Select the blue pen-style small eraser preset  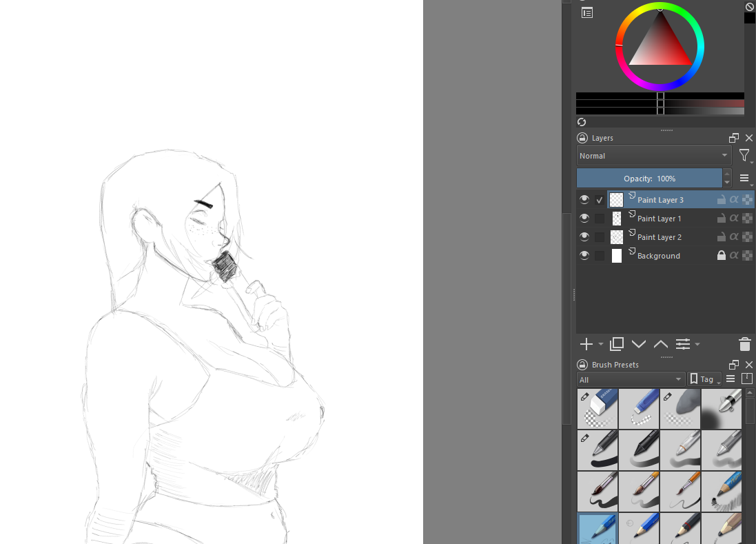point(639,409)
